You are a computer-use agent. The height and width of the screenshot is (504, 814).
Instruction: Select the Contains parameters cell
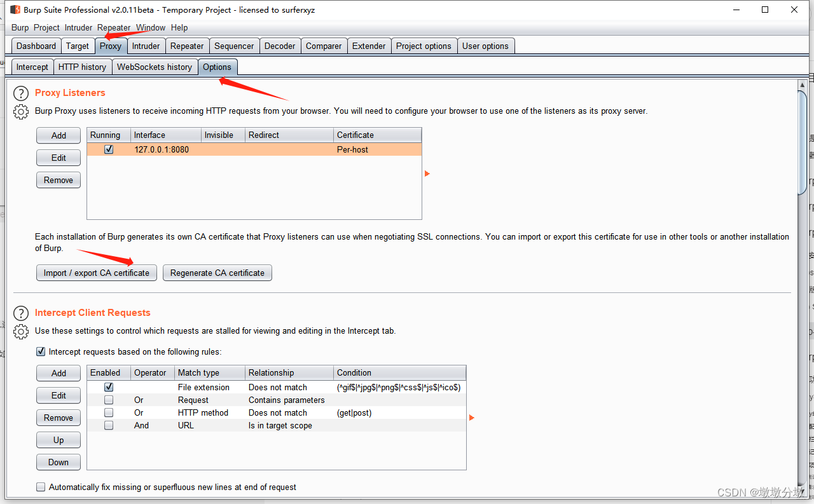pyautogui.click(x=289, y=400)
